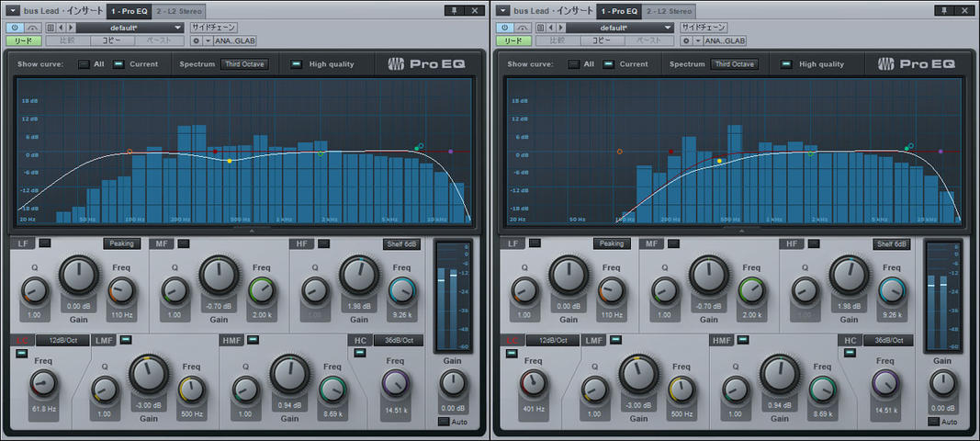
Task: Click the purple HC node on right graph
Action: (941, 152)
